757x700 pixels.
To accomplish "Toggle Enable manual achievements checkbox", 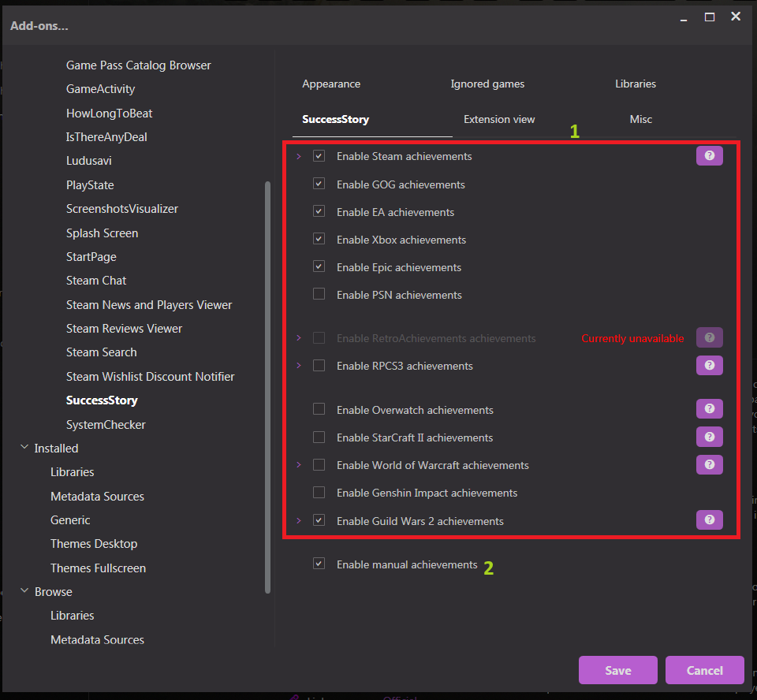I will coord(319,564).
